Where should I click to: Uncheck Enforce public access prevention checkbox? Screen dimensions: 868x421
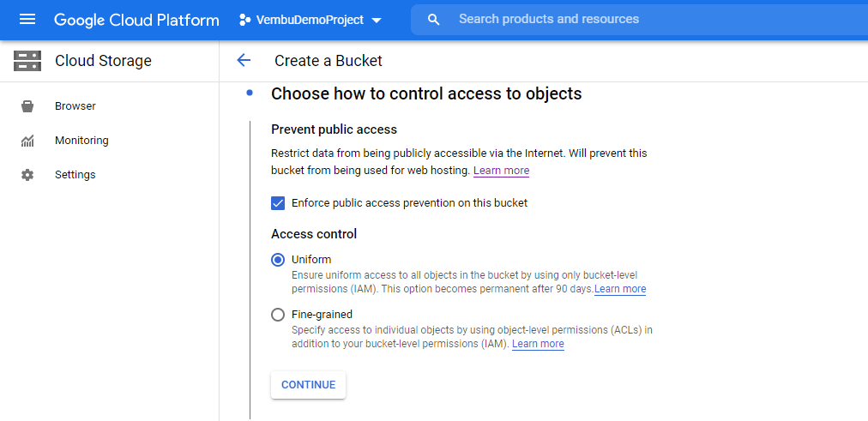(278, 203)
